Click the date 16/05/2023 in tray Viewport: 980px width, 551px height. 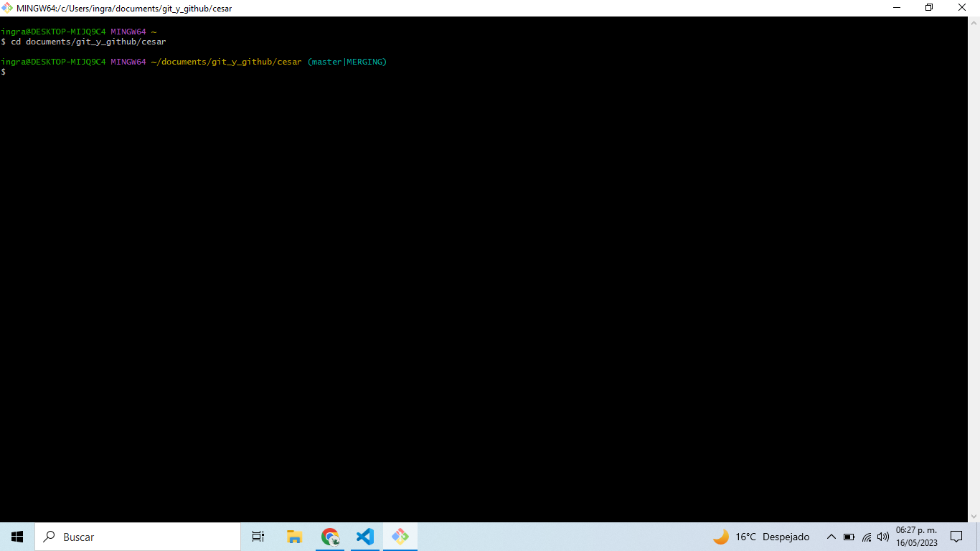pyautogui.click(x=917, y=543)
